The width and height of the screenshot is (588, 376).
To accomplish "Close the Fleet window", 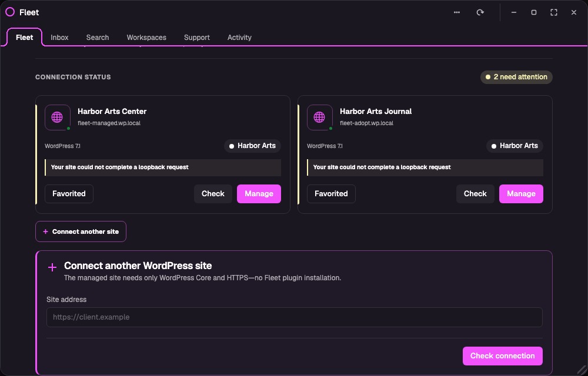I will (574, 12).
